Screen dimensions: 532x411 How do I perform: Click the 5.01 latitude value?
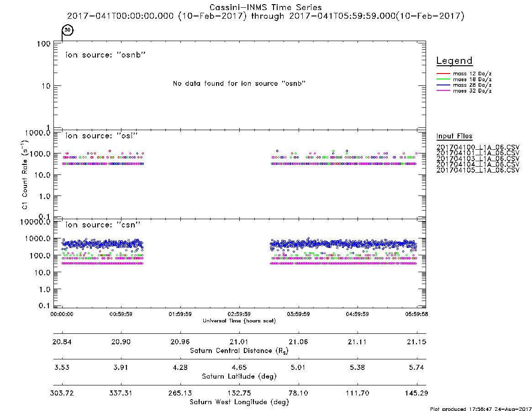click(298, 368)
